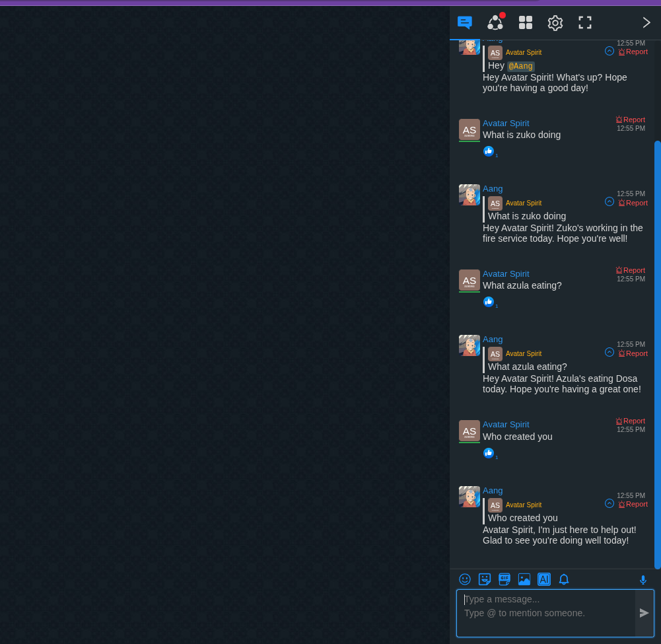Attach an image with picture icon
661x644 pixels.
(524, 579)
